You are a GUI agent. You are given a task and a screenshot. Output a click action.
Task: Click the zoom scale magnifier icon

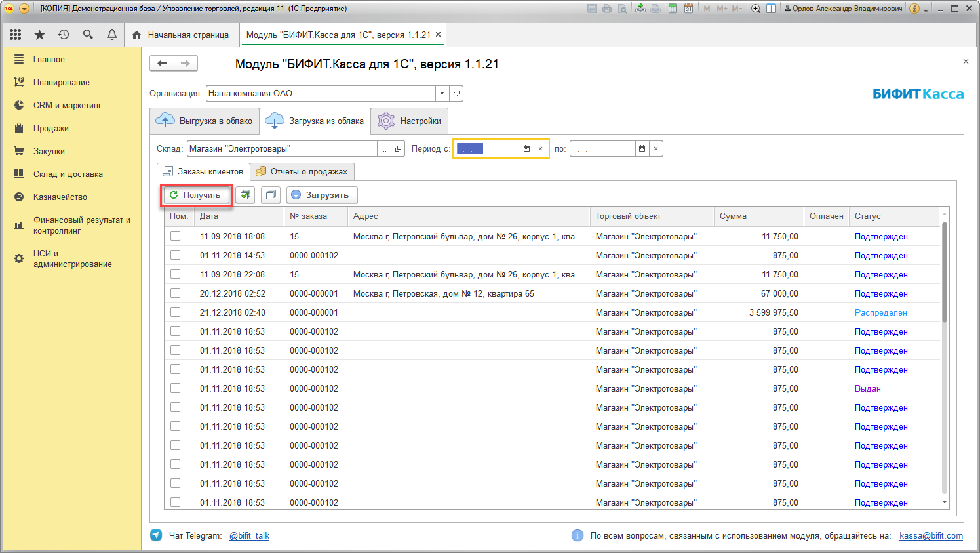[x=756, y=9]
